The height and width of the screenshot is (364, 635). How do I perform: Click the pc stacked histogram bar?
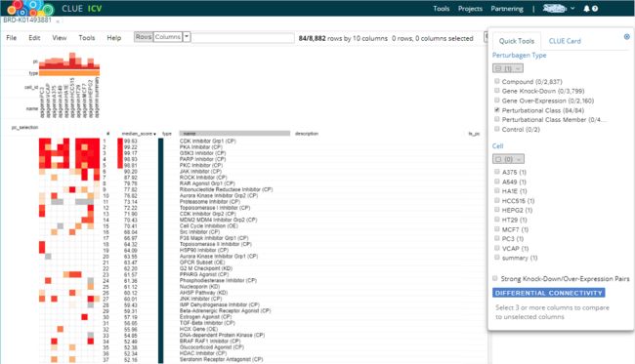tap(69, 61)
